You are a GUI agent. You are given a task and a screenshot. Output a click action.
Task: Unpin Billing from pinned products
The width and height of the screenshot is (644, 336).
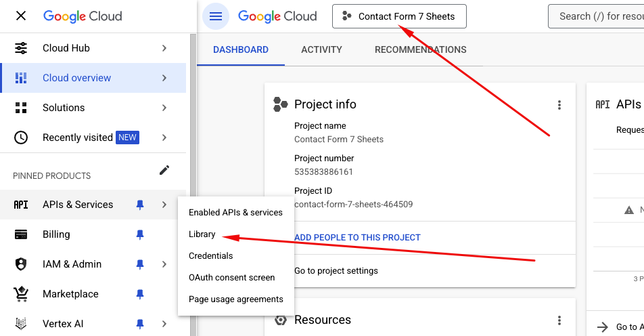[x=140, y=234]
